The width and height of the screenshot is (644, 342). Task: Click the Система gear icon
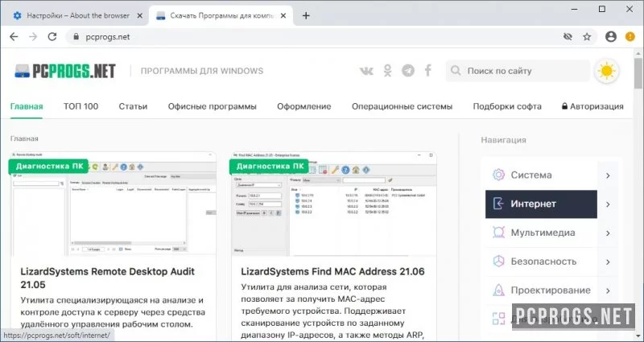point(498,175)
